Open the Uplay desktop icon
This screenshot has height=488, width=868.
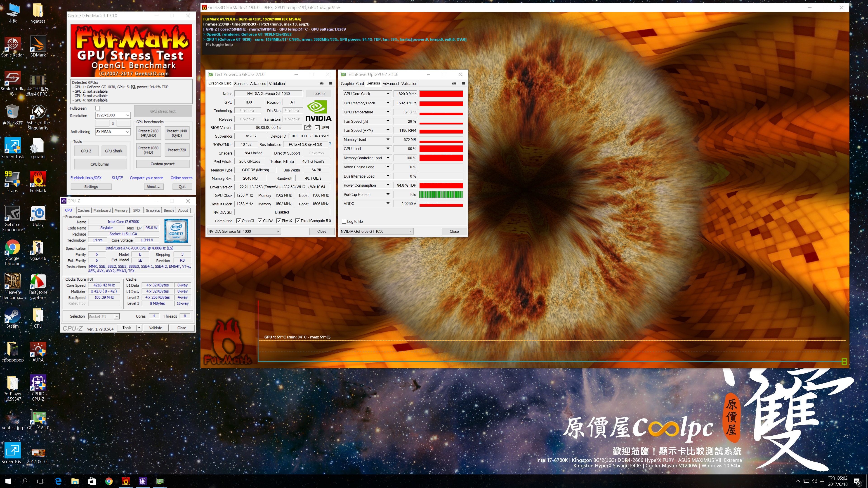tap(38, 216)
